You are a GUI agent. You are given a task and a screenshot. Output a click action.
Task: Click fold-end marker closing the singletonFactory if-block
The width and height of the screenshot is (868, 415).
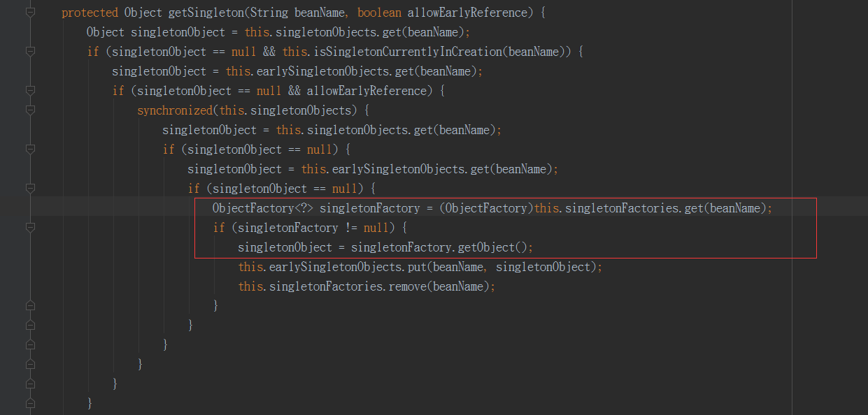click(x=30, y=306)
